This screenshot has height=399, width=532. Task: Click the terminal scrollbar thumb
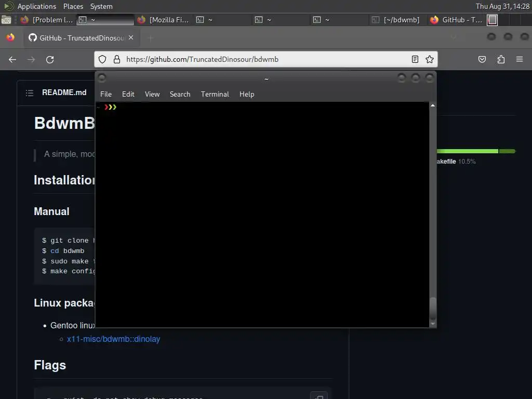433,308
